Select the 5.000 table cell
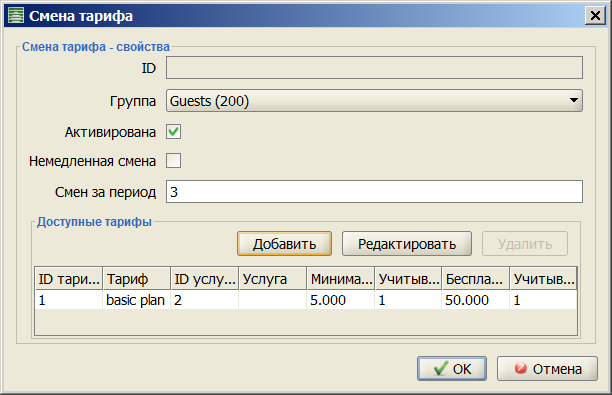 point(340,300)
